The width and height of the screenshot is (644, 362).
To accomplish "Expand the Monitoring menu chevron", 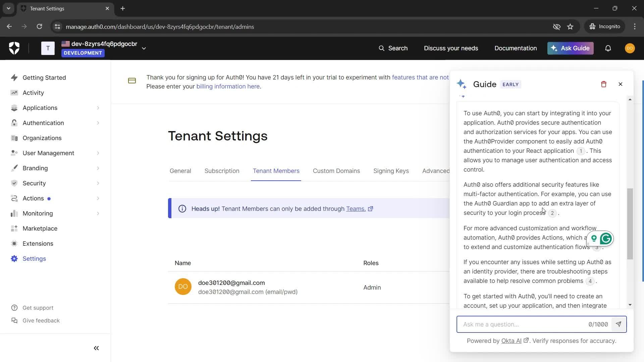I will pos(98,213).
